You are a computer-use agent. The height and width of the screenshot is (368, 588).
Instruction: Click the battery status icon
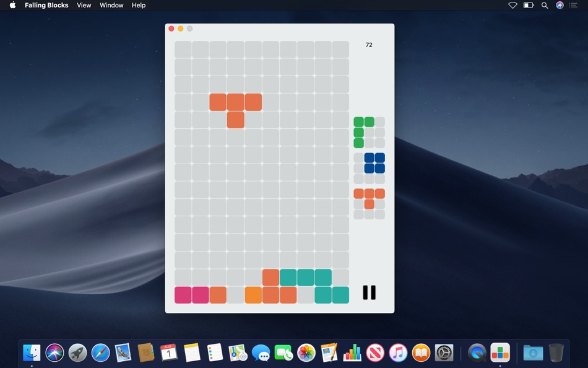(x=529, y=5)
